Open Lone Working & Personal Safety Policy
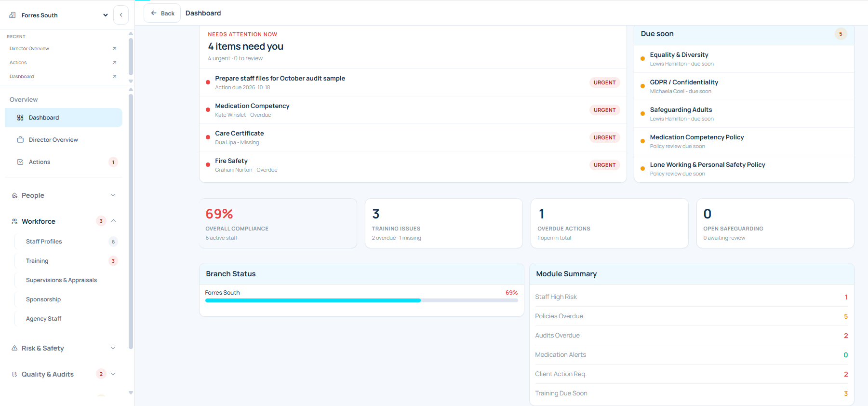The width and height of the screenshot is (868, 406). [x=744, y=169]
